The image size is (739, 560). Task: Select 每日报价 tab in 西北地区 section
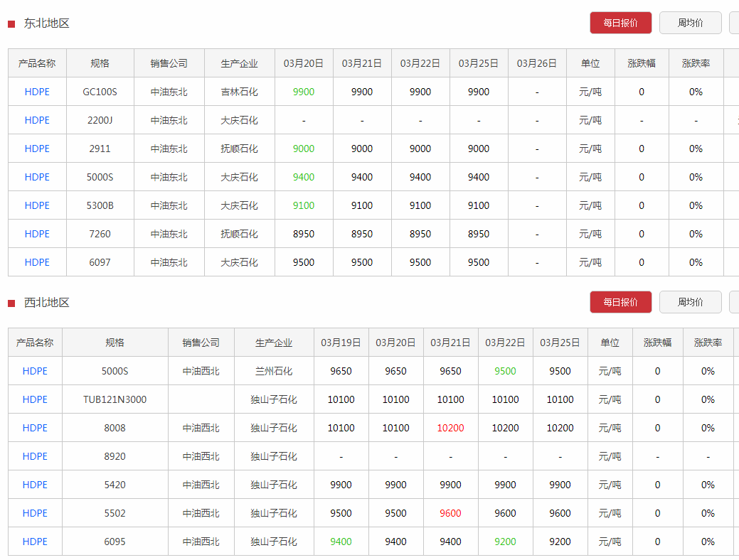tap(621, 302)
